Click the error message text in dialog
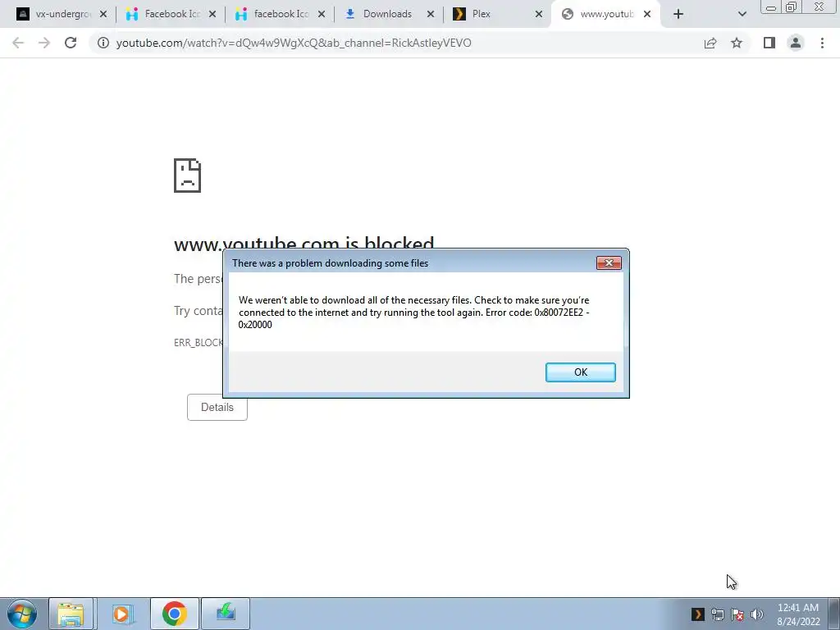 413,313
